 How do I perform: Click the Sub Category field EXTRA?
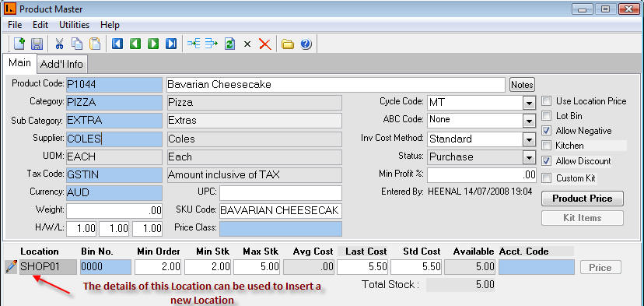(x=114, y=121)
